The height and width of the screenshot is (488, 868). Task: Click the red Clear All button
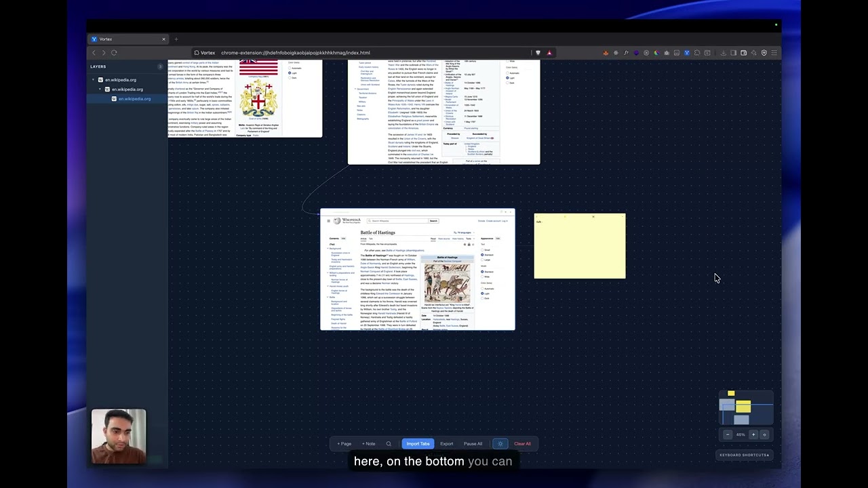pos(522,444)
